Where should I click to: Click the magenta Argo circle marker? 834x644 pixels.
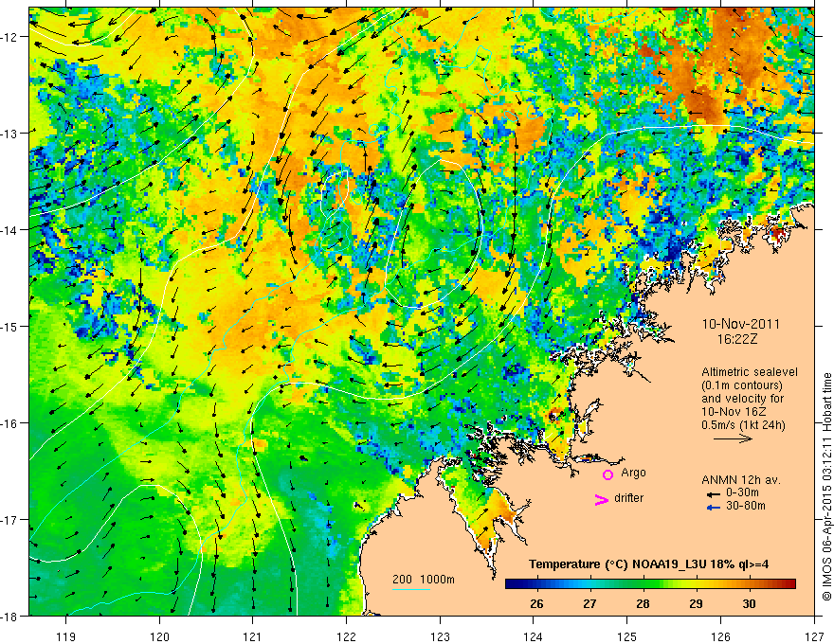[x=607, y=474]
